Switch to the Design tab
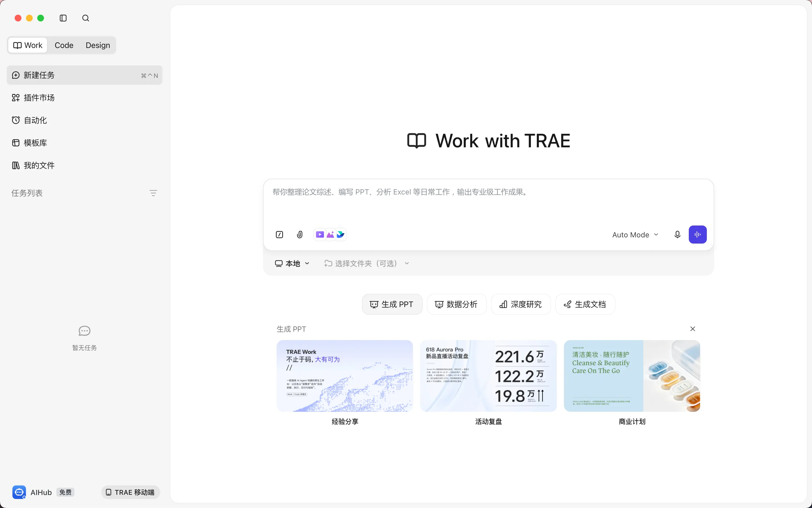This screenshot has width=812, height=508. click(98, 45)
